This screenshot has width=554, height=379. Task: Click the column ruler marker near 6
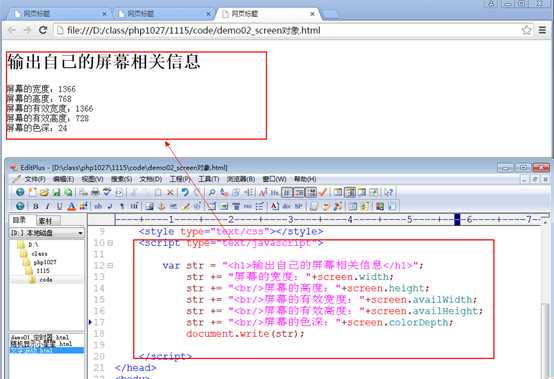pyautogui.click(x=457, y=219)
